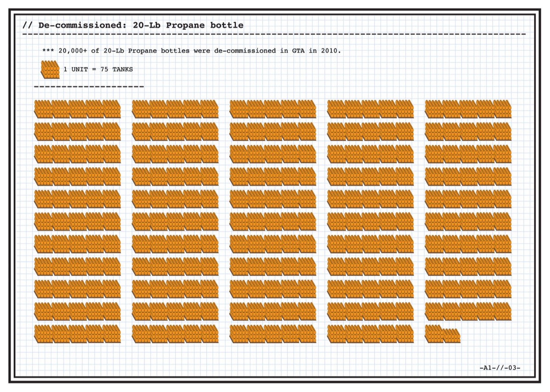550x392 pixels.
Task: Click the short dashed divider under the legend
Action: tap(89, 86)
